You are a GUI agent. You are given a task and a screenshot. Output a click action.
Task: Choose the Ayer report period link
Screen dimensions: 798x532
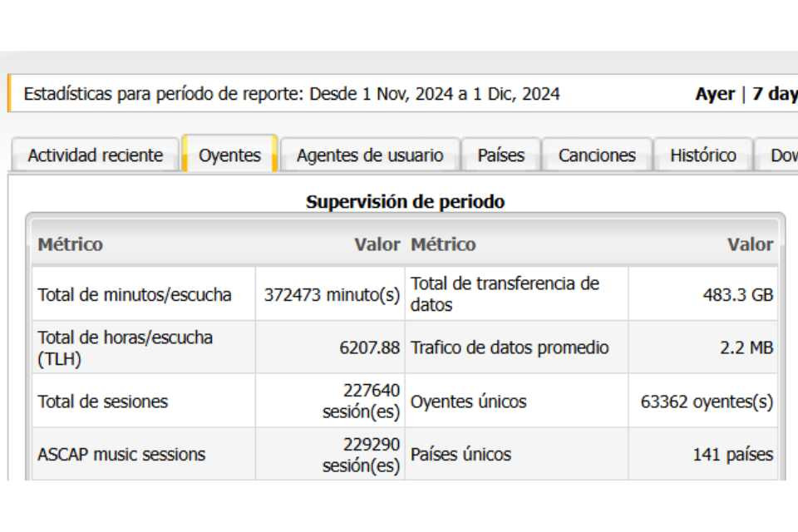point(715,94)
